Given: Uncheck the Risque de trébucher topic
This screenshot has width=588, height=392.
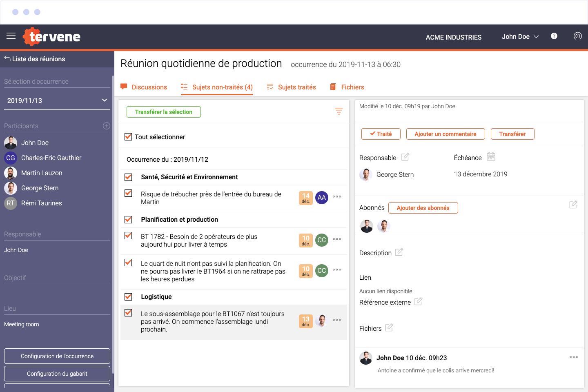Looking at the screenshot, I should [128, 193].
